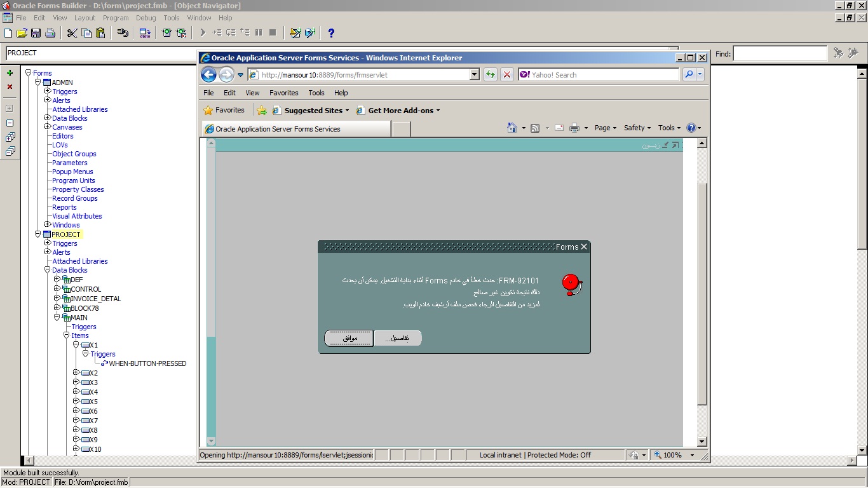Expand the X2 item node

click(x=76, y=373)
